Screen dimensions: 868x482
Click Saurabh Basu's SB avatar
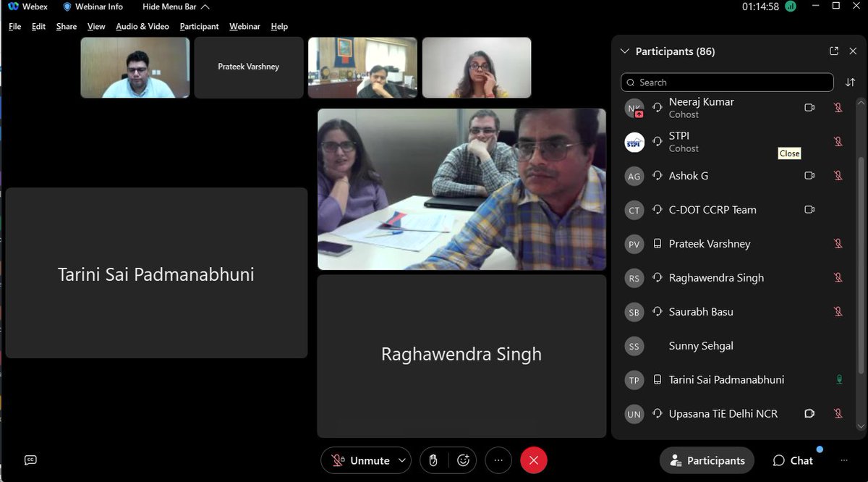[x=634, y=312]
